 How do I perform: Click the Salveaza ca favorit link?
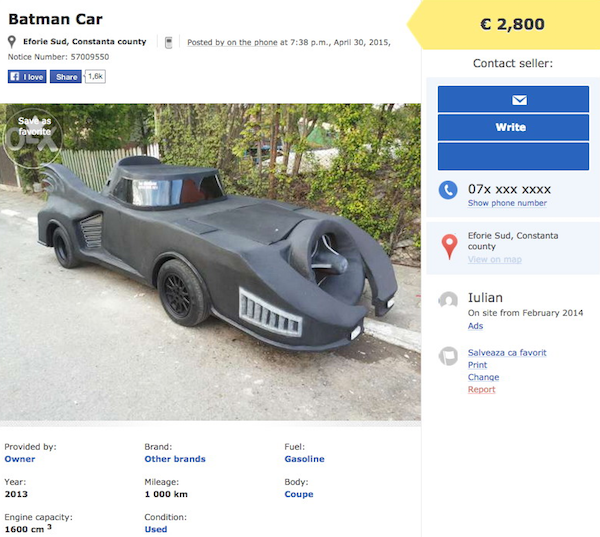[507, 353]
